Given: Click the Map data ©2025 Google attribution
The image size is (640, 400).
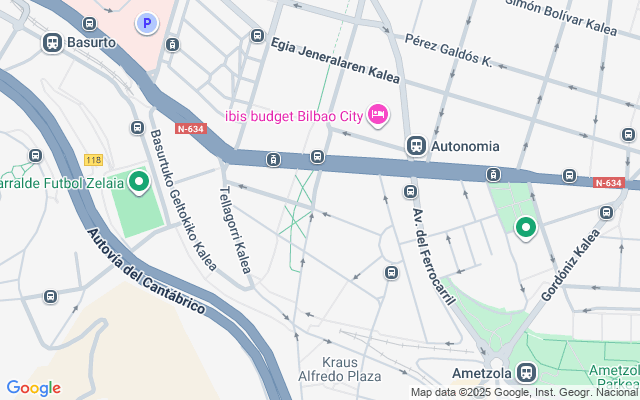Looking at the screenshot, I should pos(524,393).
